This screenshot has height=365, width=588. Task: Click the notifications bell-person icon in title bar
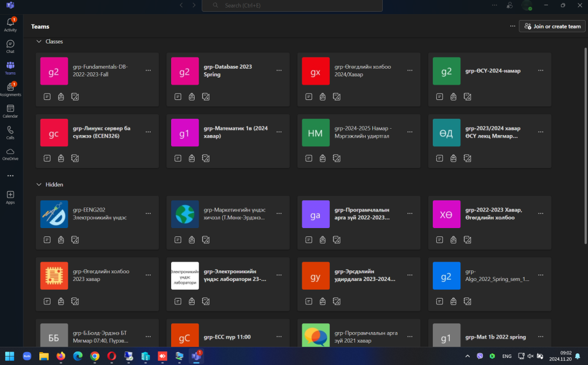pyautogui.click(x=509, y=5)
